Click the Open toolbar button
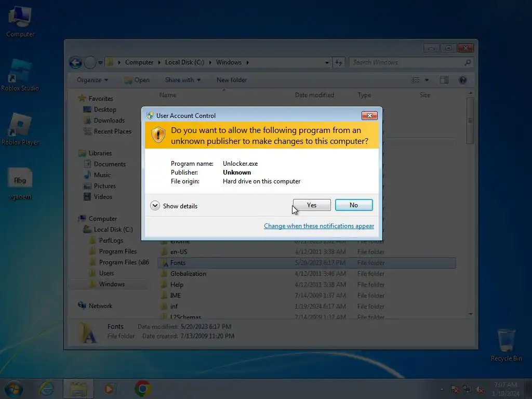The width and height of the screenshot is (532, 399). [x=137, y=80]
